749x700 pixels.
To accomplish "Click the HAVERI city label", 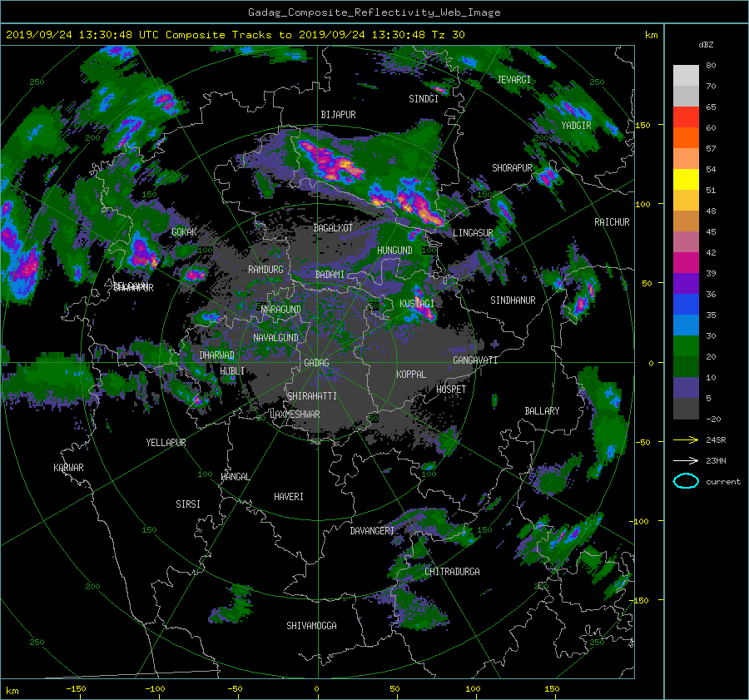I will tap(289, 497).
